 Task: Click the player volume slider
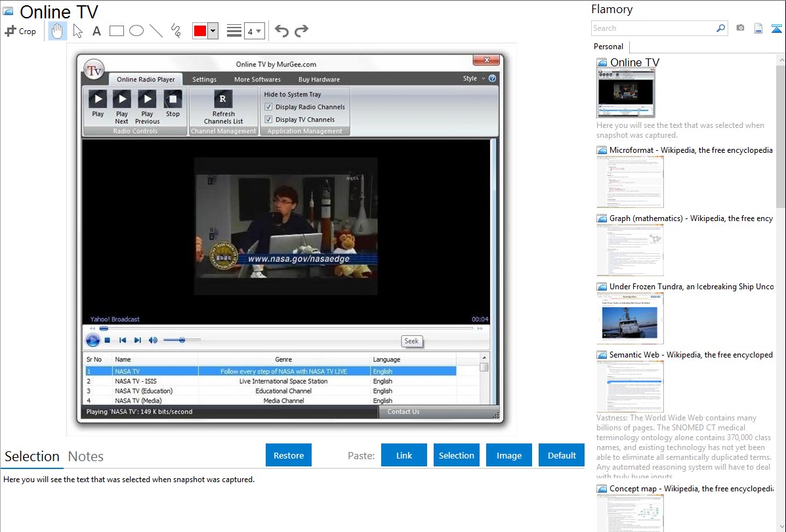point(182,340)
